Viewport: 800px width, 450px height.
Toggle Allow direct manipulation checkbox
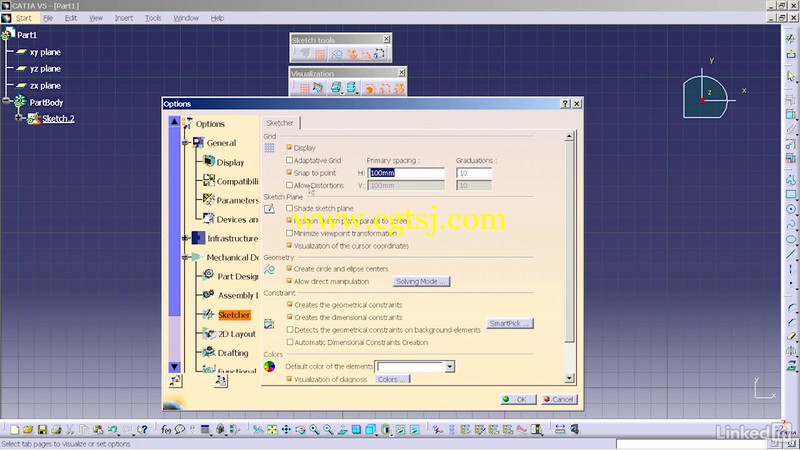click(289, 281)
